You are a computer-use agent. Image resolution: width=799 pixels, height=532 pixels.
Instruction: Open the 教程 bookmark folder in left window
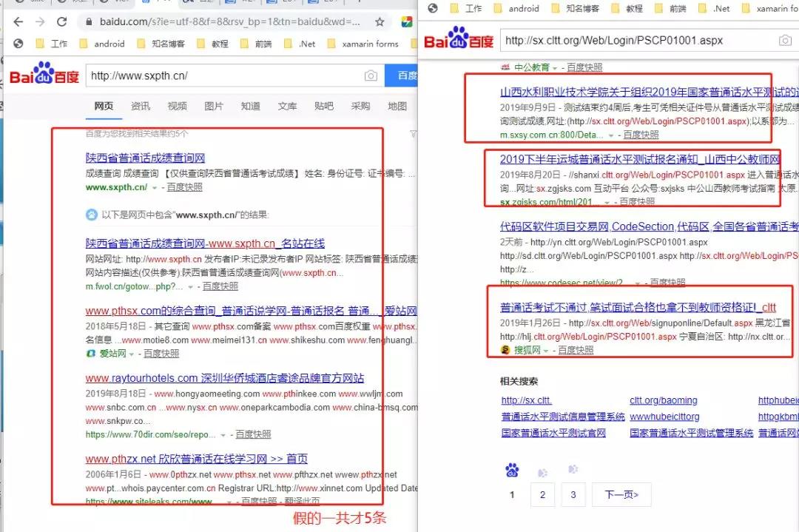point(213,44)
